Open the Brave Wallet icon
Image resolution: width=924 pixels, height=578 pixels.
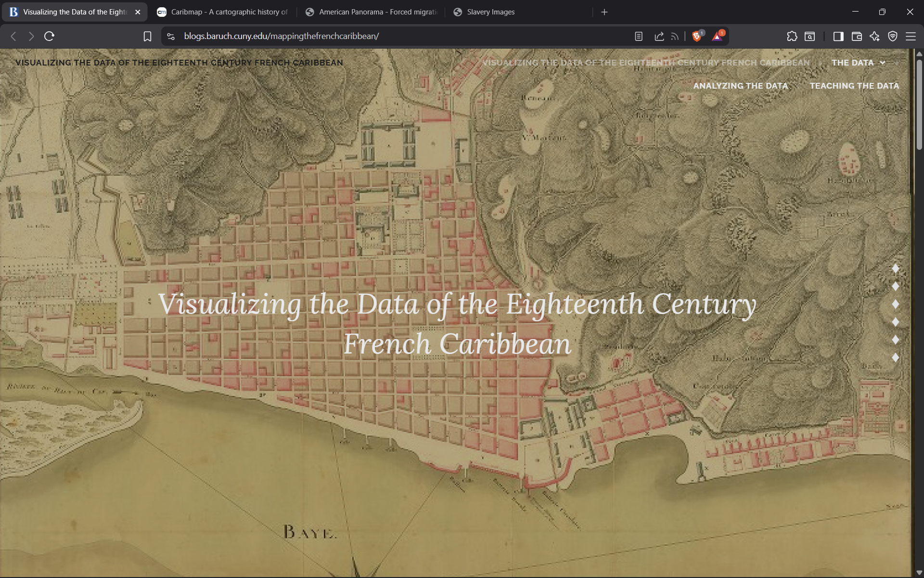click(x=857, y=36)
